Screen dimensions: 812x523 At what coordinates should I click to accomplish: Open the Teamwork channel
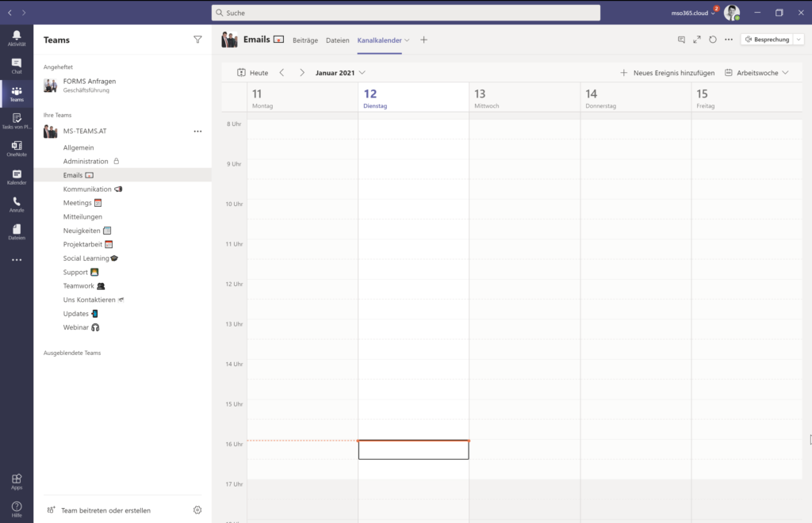tap(122, 286)
